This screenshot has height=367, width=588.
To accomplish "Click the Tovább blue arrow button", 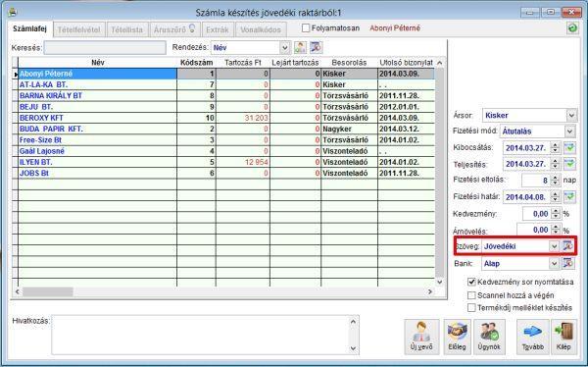I will [532, 337].
